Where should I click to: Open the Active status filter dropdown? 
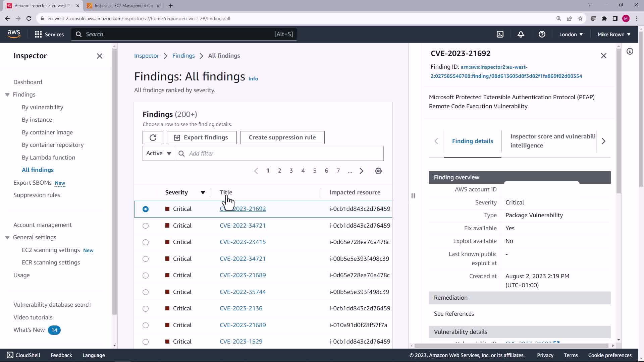point(159,153)
